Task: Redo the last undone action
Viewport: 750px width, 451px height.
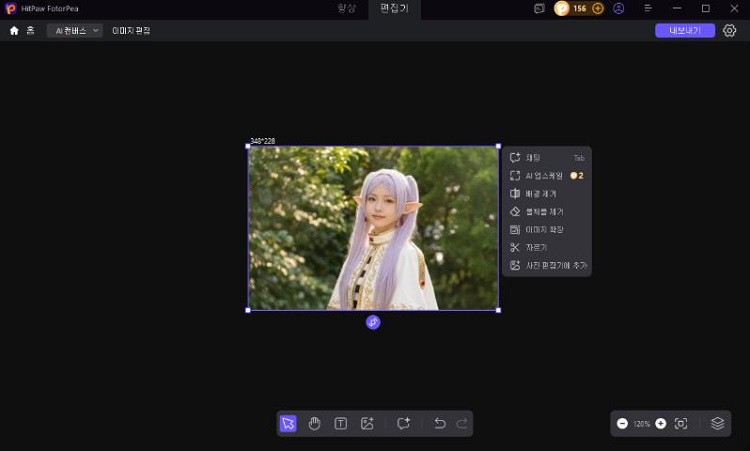Action: coord(462,423)
